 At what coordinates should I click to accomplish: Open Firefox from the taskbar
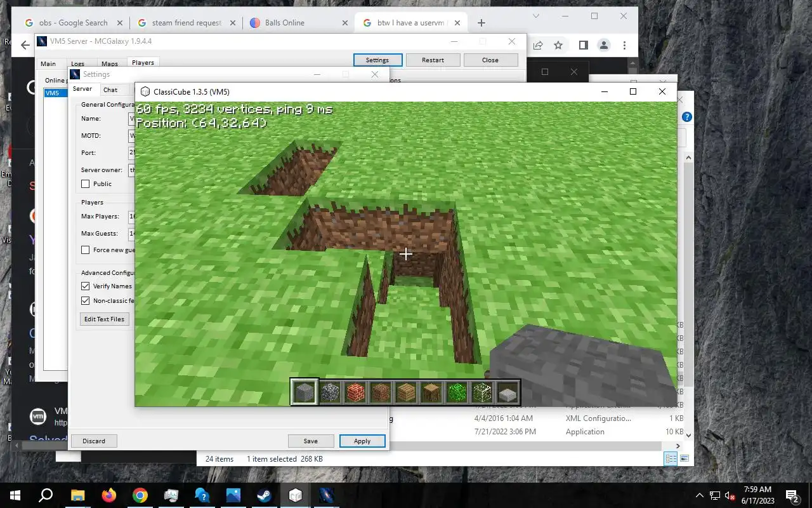[108, 495]
